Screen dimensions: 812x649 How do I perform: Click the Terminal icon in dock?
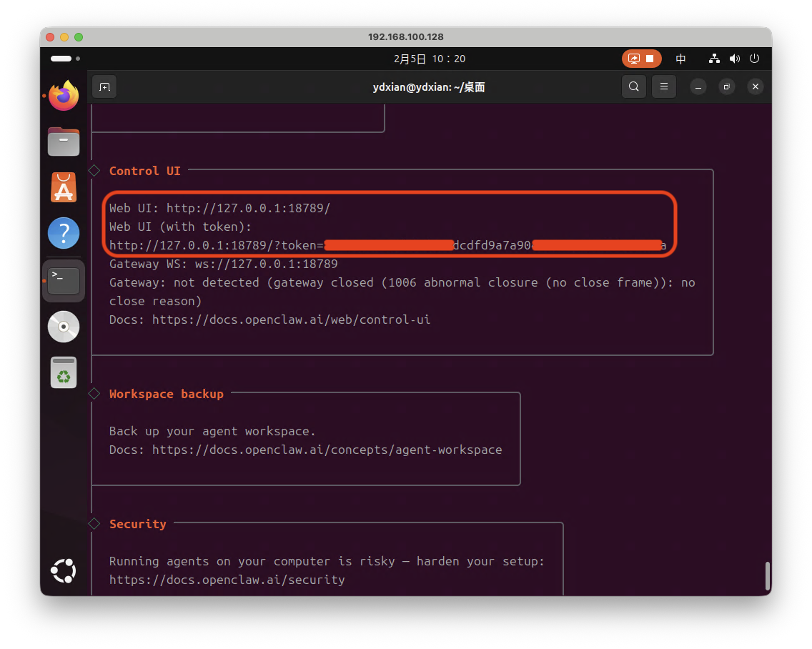tap(64, 280)
